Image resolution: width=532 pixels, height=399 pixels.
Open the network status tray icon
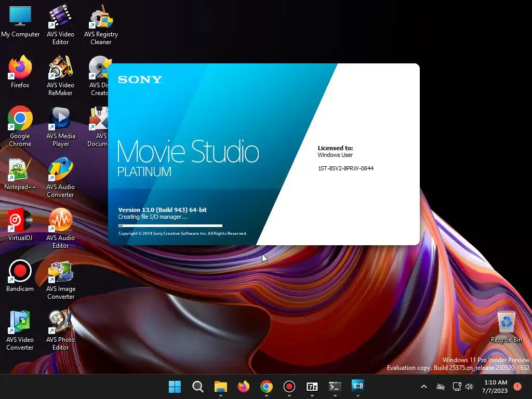tap(457, 387)
